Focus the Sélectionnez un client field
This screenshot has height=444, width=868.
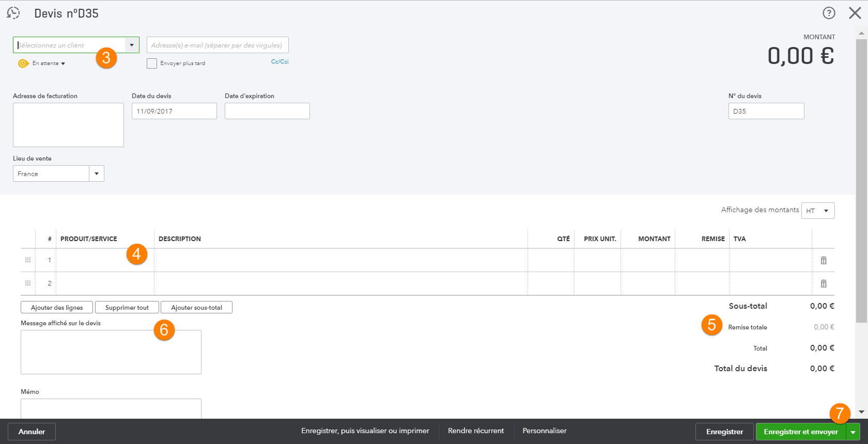pos(69,45)
